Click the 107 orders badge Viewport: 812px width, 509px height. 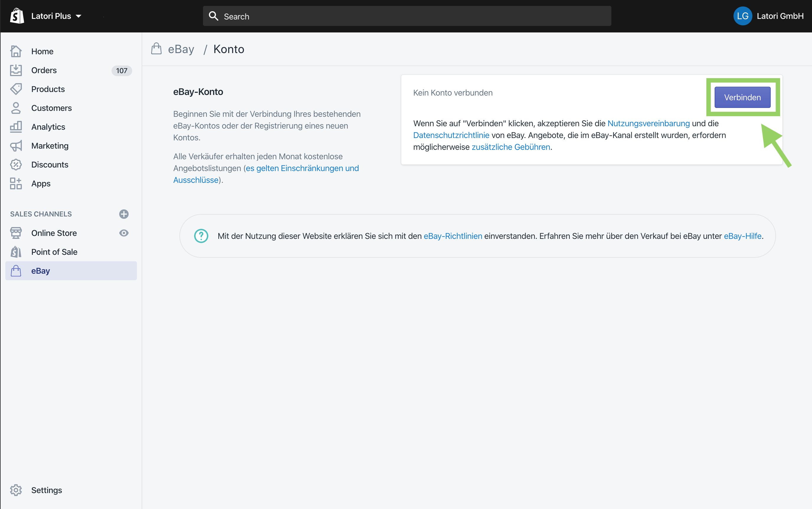pyautogui.click(x=122, y=70)
